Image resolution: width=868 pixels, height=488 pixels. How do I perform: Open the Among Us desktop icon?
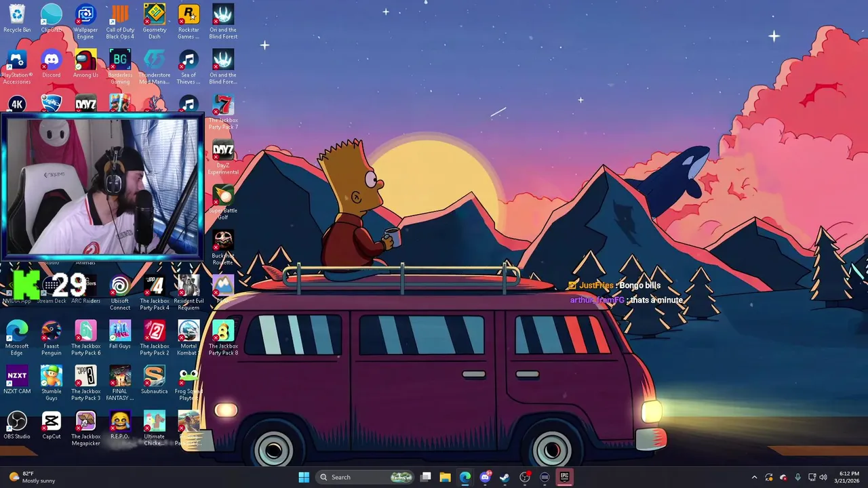pos(85,64)
